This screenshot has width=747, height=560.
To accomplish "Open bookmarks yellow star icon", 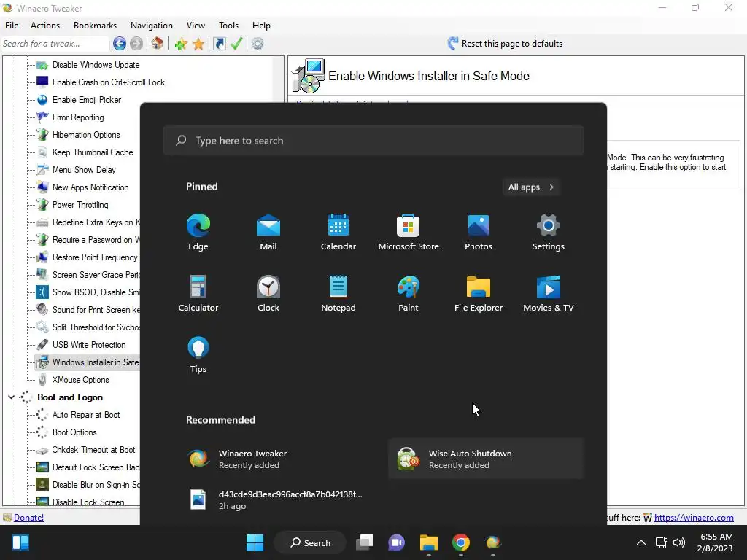I will pyautogui.click(x=198, y=44).
